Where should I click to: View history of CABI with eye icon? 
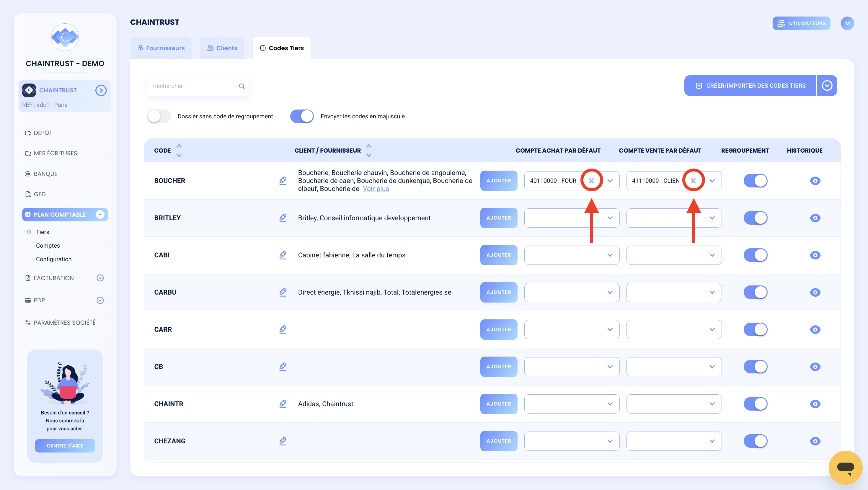815,255
